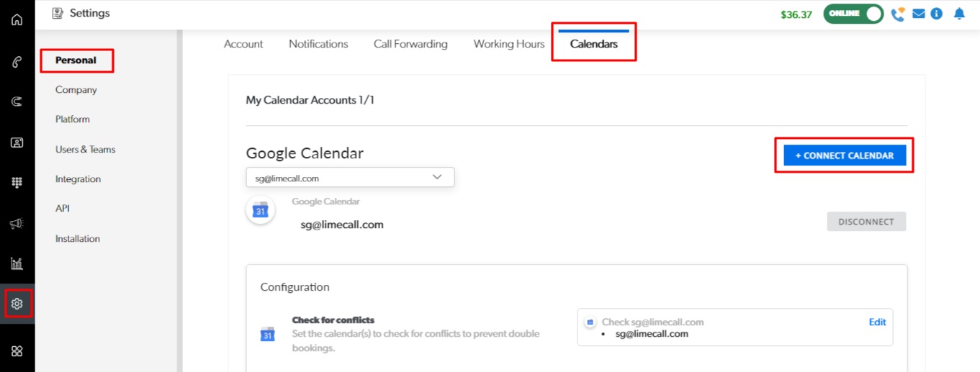The image size is (980, 372).
Task: Click the megaphone campaigns sidebar icon
Action: pos(17,224)
